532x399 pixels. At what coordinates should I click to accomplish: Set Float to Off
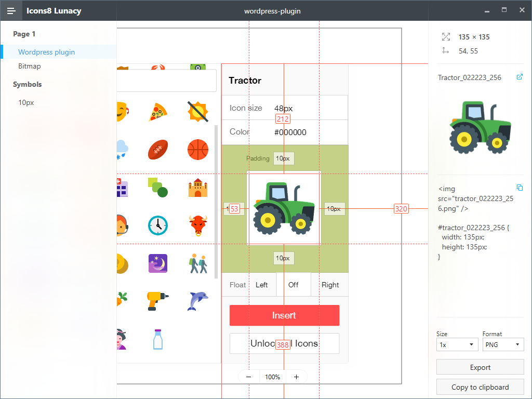tap(294, 285)
